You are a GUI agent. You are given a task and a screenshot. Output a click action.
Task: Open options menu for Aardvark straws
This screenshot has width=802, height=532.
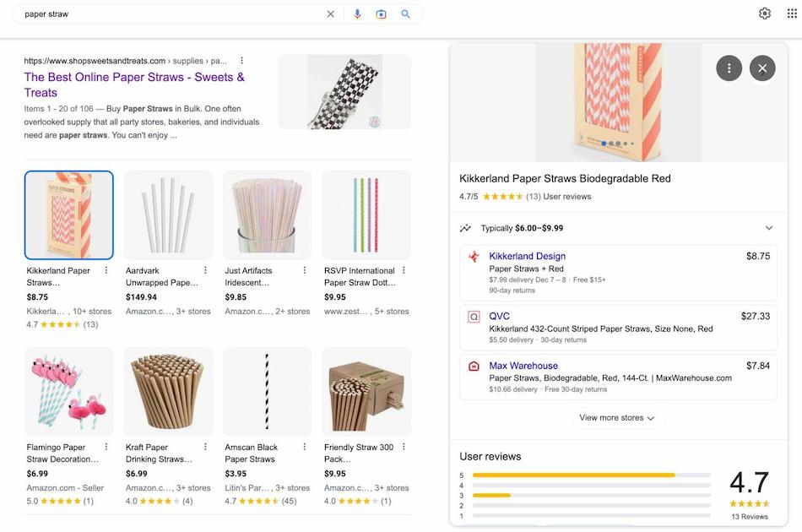[x=205, y=270]
